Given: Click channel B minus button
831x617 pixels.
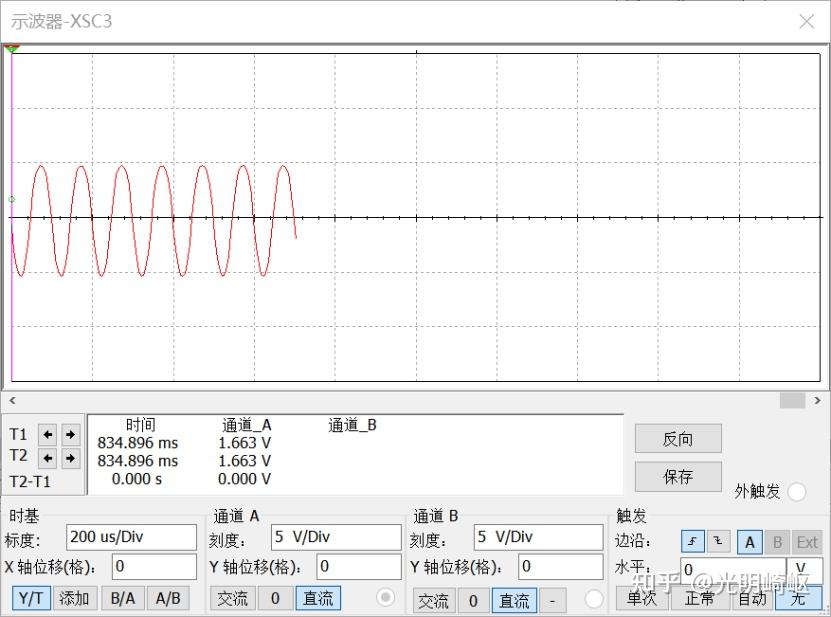Looking at the screenshot, I should [552, 601].
